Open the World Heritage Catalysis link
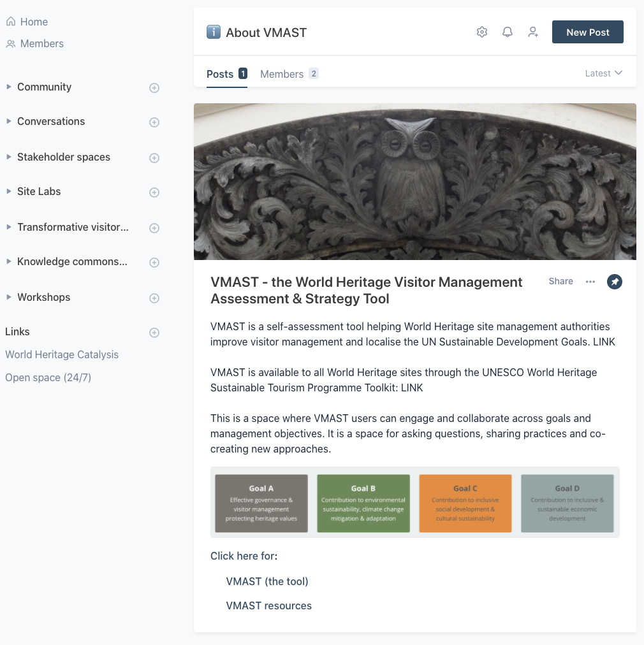The width and height of the screenshot is (644, 645). point(62,354)
